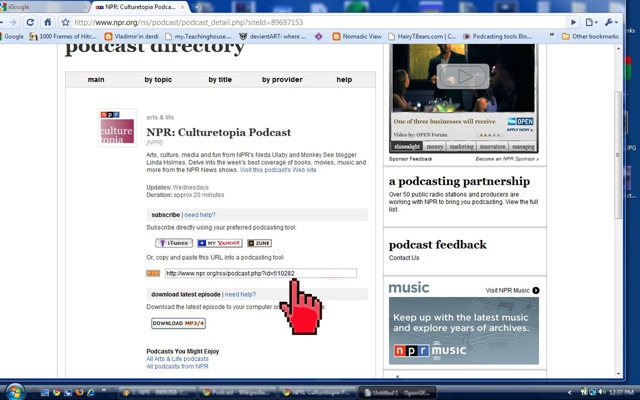Open All podcasts from NPR link
Screen dimensions: 640x400
(x=177, y=367)
